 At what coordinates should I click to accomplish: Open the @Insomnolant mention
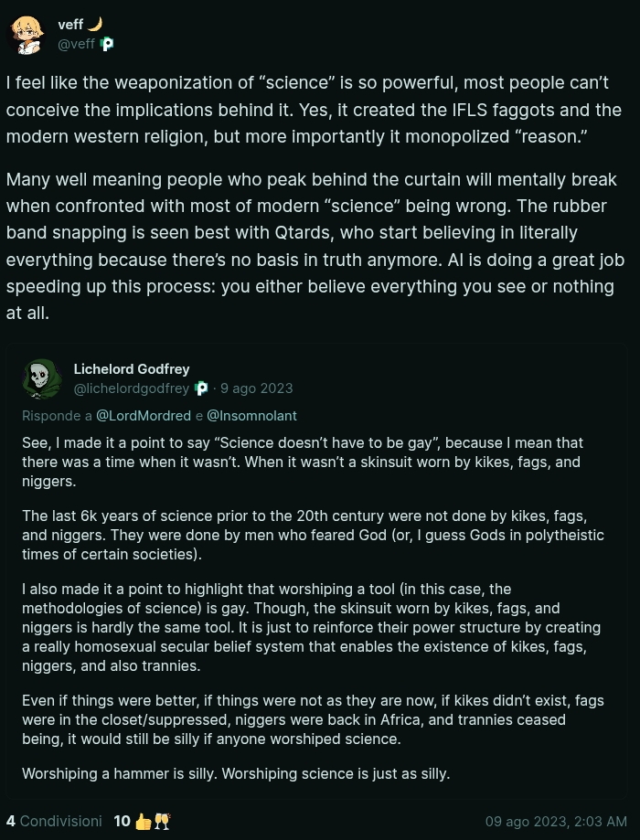click(251, 416)
